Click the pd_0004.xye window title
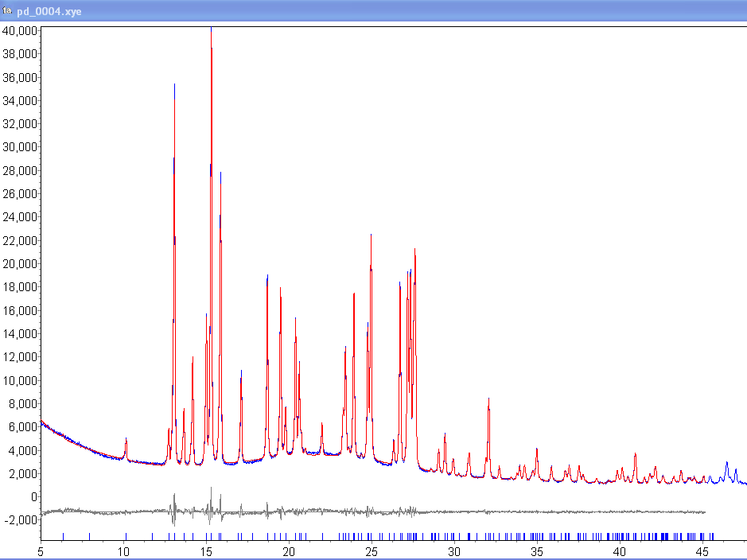This screenshot has width=747, height=560. coord(49,11)
